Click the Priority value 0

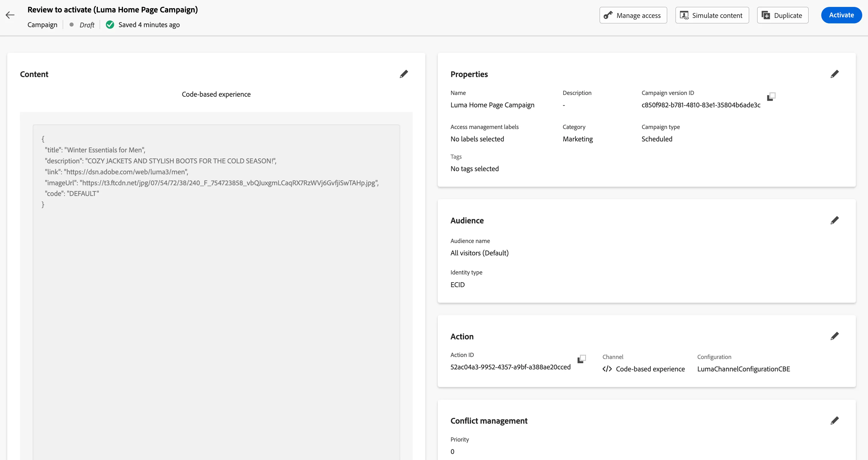(452, 452)
